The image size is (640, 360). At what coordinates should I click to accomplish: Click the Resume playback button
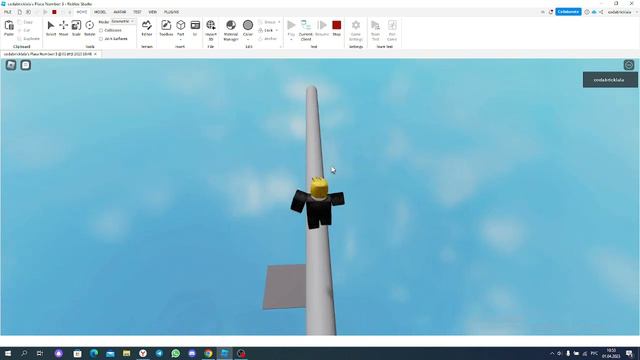322,28
